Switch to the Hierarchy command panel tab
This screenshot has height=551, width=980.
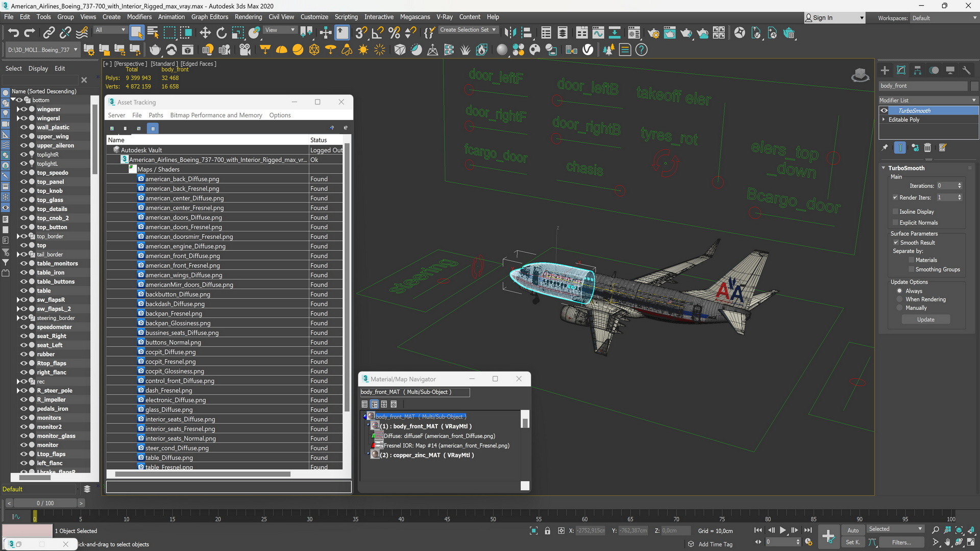917,70
